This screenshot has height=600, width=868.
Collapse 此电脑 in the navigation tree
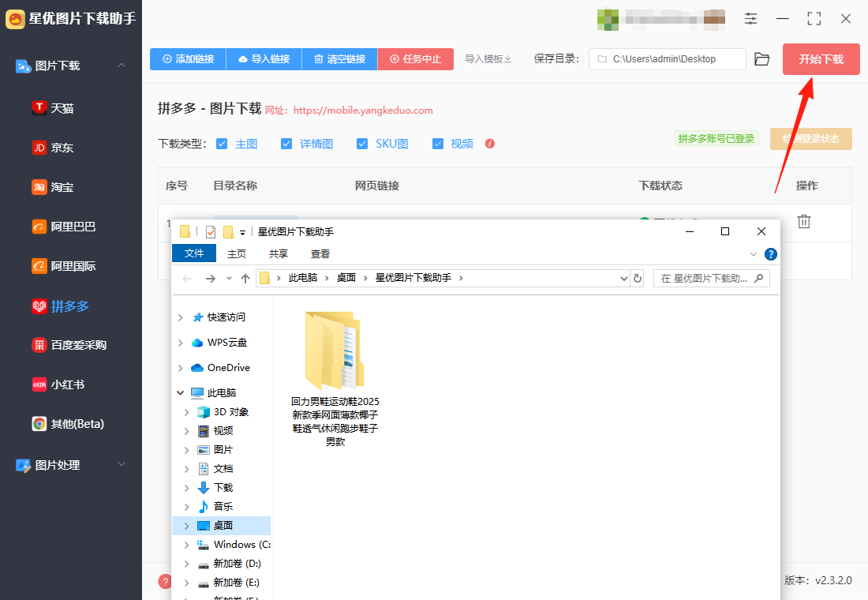[181, 393]
